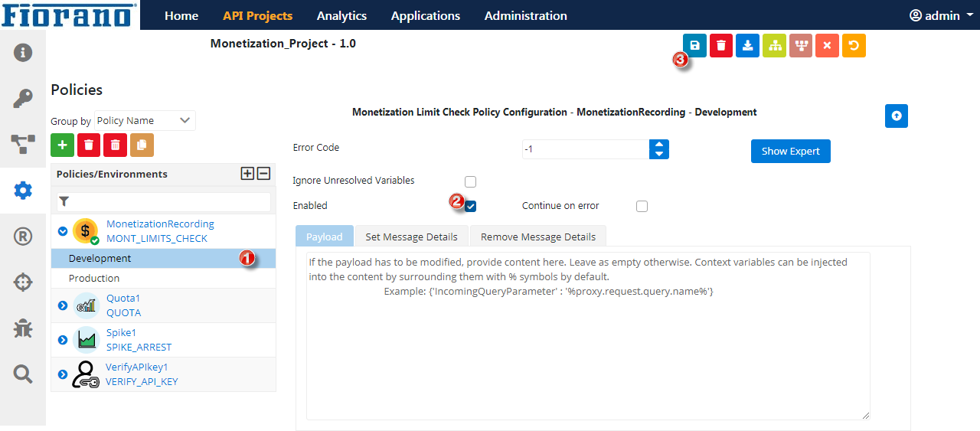Enable Continue on error checkbox
The image size is (980, 431).
point(642,206)
